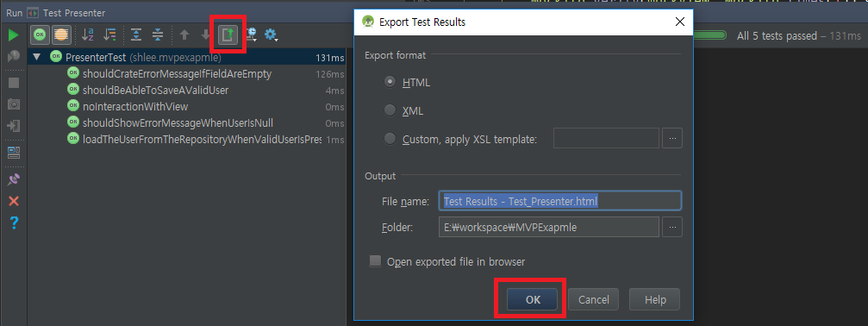This screenshot has width=868, height=326.
Task: Browse for an XSL template file
Action: click(x=672, y=138)
